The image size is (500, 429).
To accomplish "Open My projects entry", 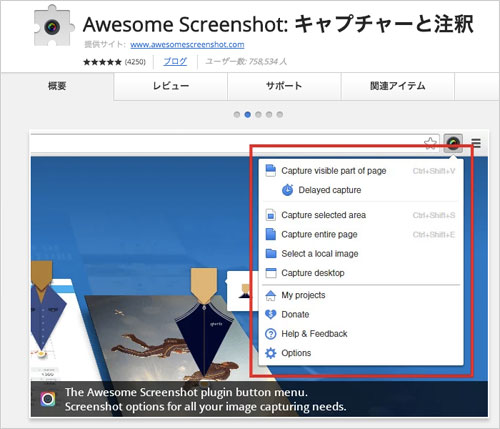I will [303, 295].
